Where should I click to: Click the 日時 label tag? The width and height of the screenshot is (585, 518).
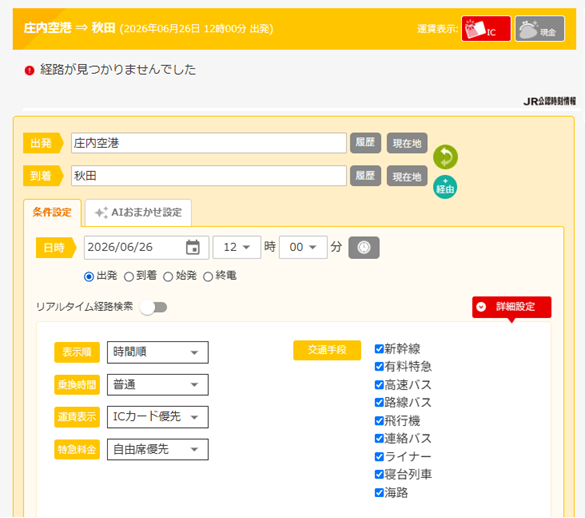click(x=56, y=247)
